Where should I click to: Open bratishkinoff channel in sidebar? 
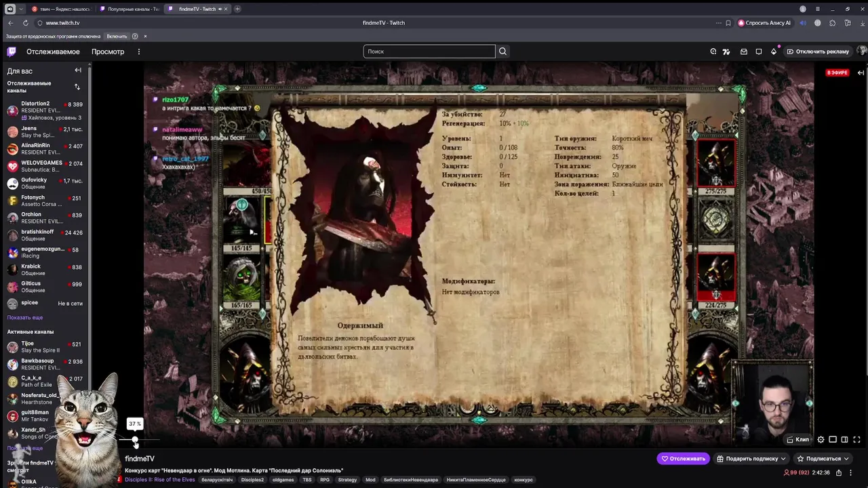tap(45, 235)
